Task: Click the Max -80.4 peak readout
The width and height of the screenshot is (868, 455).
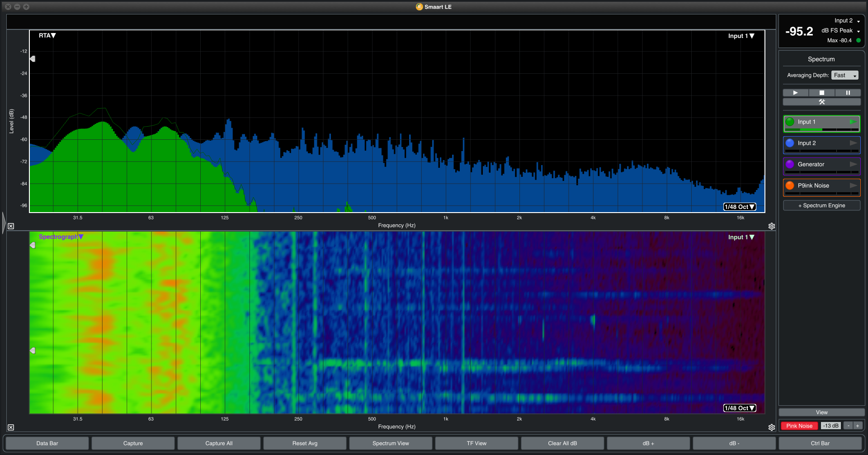Action: tap(840, 41)
